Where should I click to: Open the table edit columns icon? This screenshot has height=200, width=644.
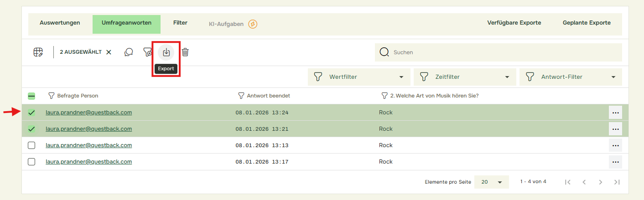click(38, 52)
